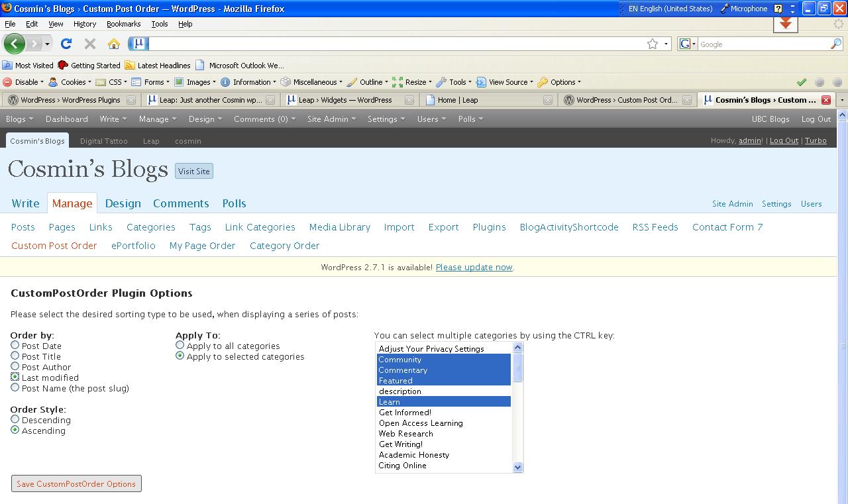
Task: Open the Polls main tab
Action: coord(234,203)
